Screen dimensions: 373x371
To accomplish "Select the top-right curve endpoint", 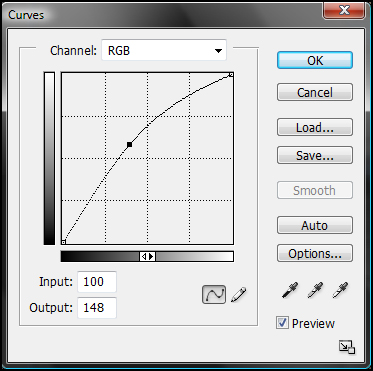I will pyautogui.click(x=231, y=75).
